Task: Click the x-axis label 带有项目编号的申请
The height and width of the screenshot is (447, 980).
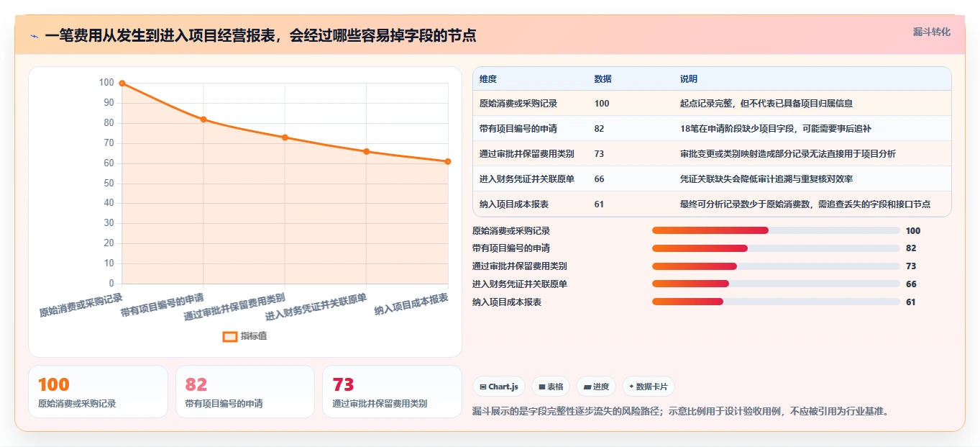Action: pyautogui.click(x=162, y=304)
